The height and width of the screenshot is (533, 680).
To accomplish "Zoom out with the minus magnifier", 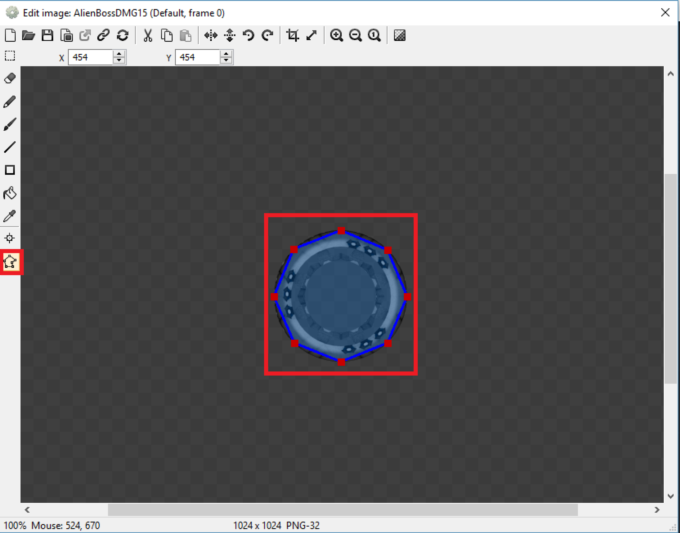I will [x=356, y=35].
